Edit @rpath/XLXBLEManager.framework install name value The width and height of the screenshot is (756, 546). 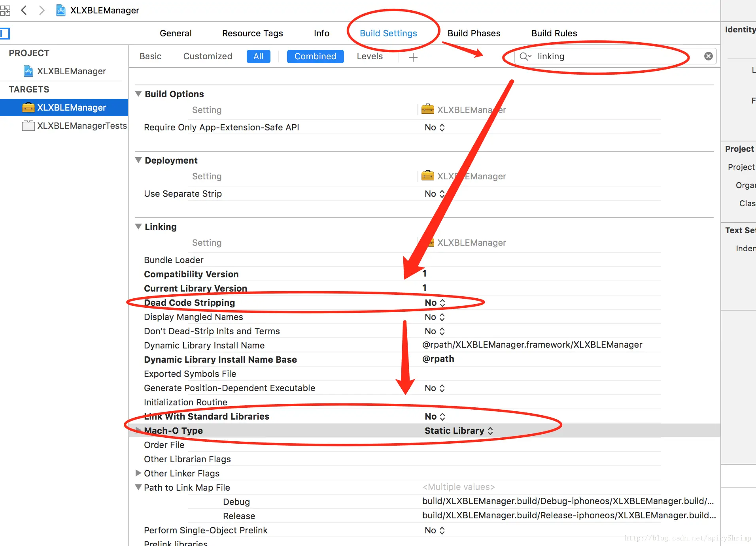point(532,345)
